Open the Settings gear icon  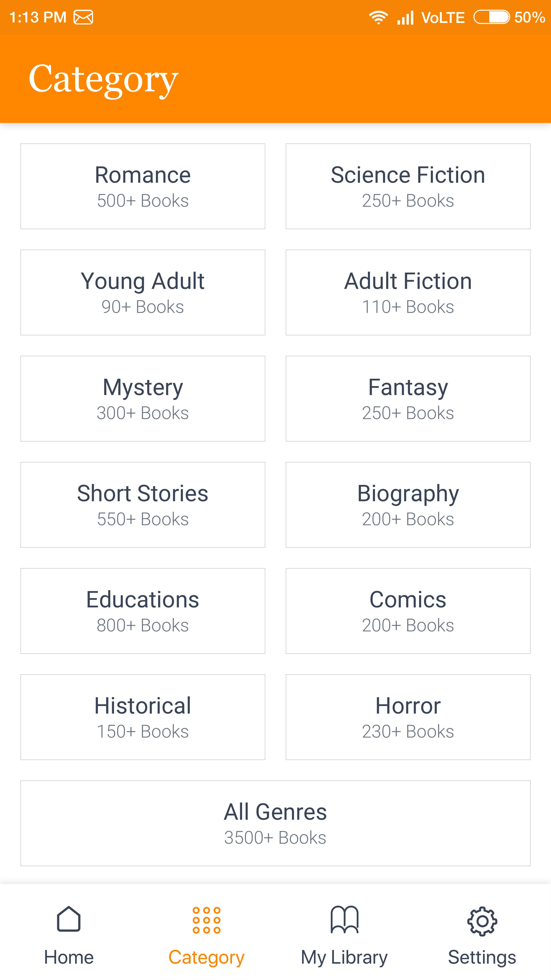[482, 921]
